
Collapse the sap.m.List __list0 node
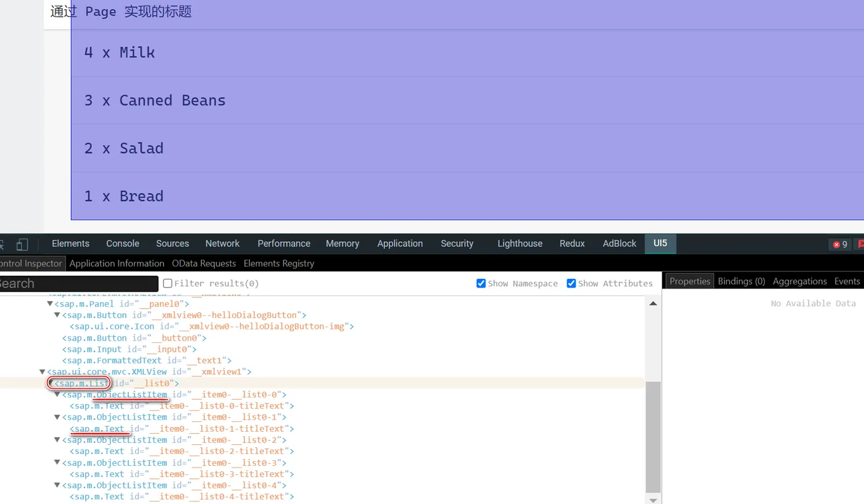tap(50, 384)
